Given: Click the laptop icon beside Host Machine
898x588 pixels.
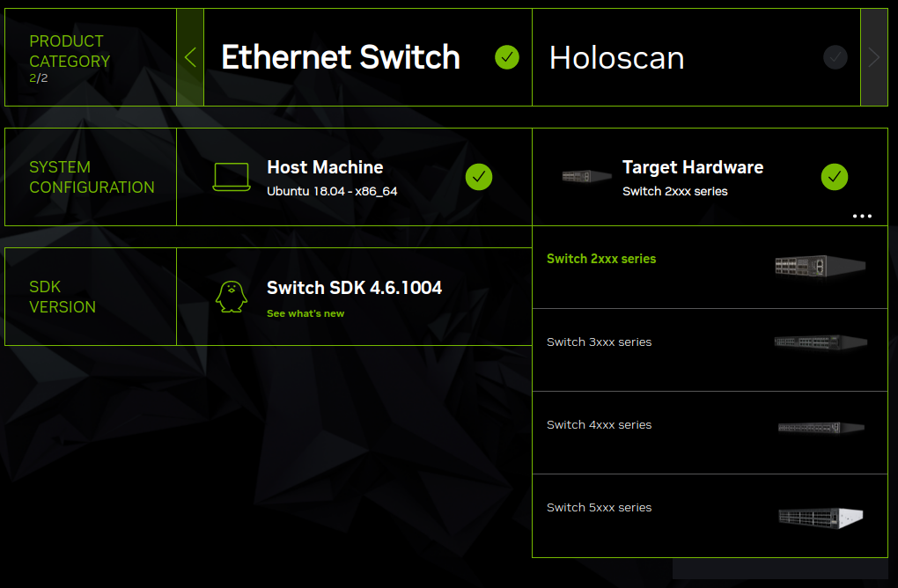Looking at the screenshot, I should pos(231,177).
